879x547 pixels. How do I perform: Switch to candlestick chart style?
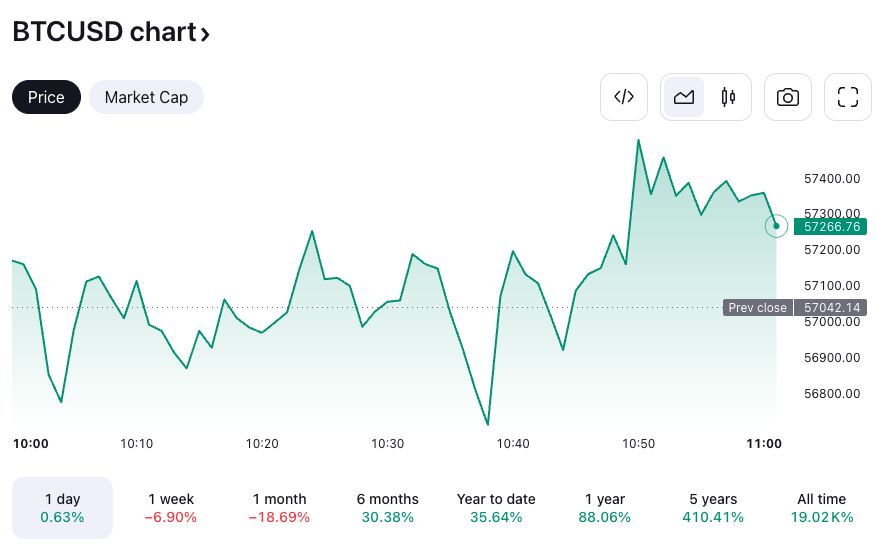[728, 97]
